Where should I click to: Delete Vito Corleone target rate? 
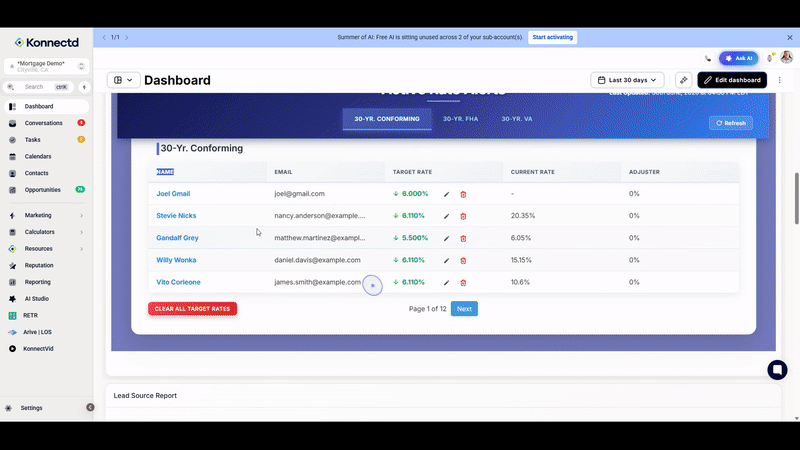click(x=463, y=283)
